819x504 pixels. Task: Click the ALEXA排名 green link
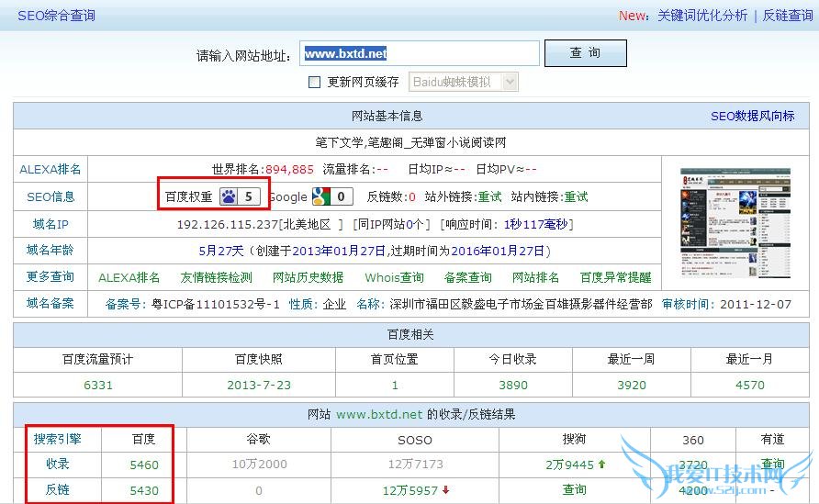[x=129, y=277]
